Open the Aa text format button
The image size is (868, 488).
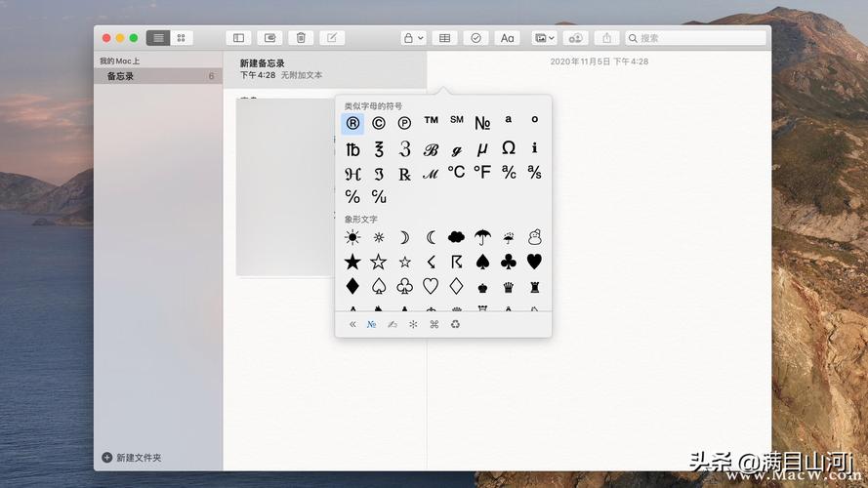(x=507, y=38)
